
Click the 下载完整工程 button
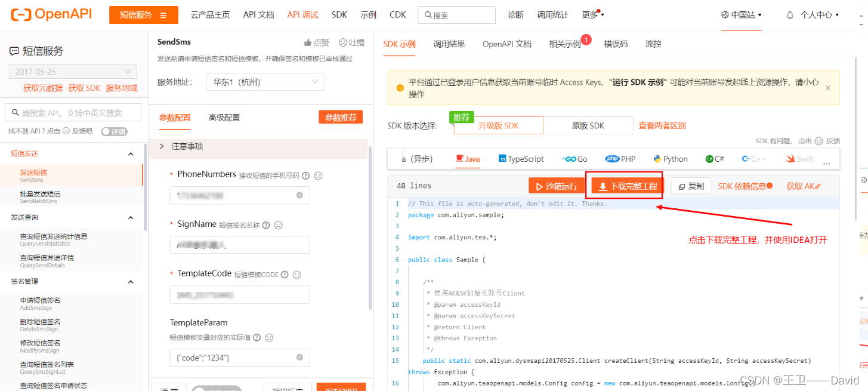point(628,186)
